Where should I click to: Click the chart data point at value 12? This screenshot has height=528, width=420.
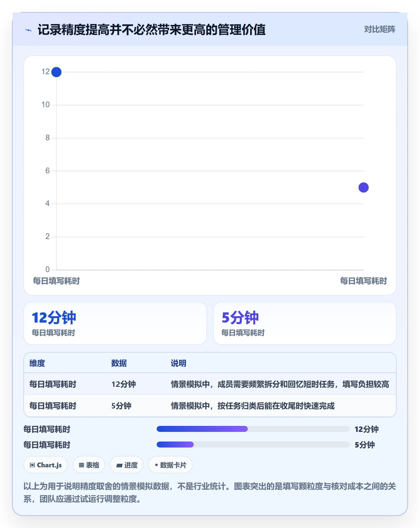56,72
